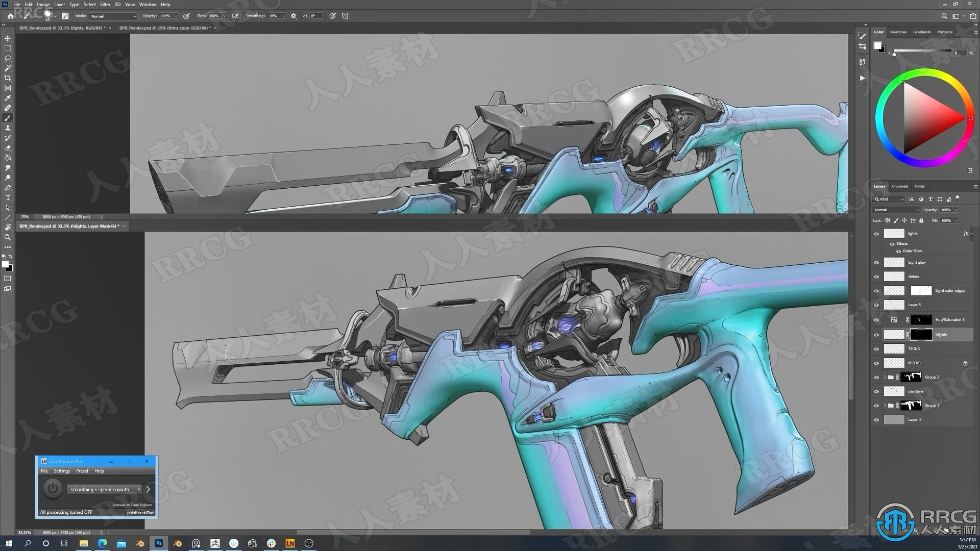980x551 pixels.
Task: Open the Window menu
Action: (x=148, y=4)
